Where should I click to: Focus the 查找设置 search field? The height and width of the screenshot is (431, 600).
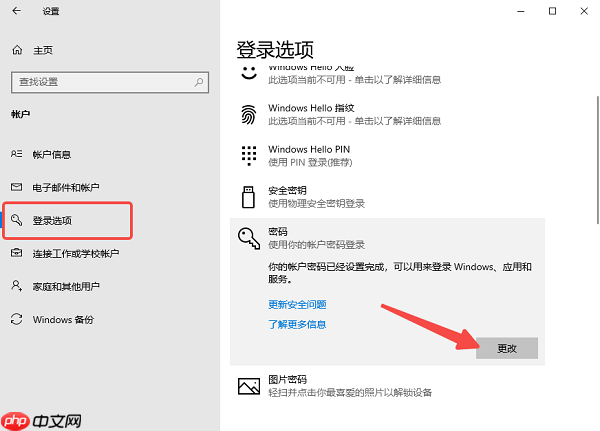coord(110,82)
